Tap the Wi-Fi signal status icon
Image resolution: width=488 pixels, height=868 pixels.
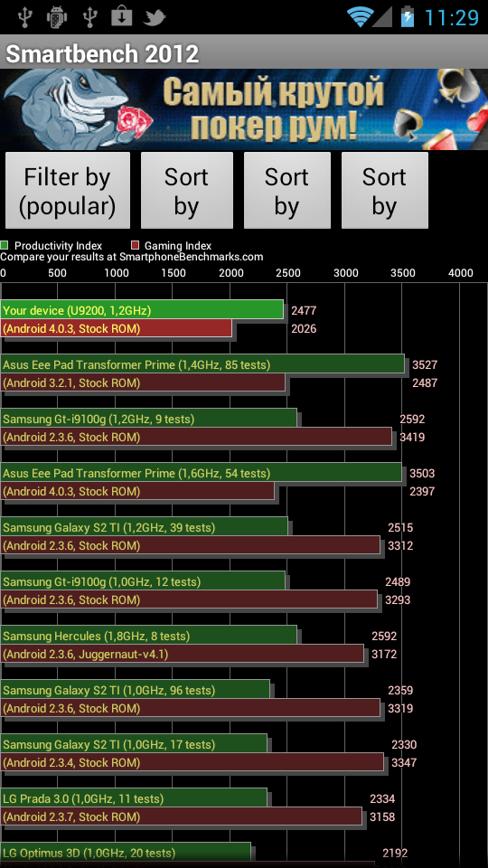click(x=361, y=17)
